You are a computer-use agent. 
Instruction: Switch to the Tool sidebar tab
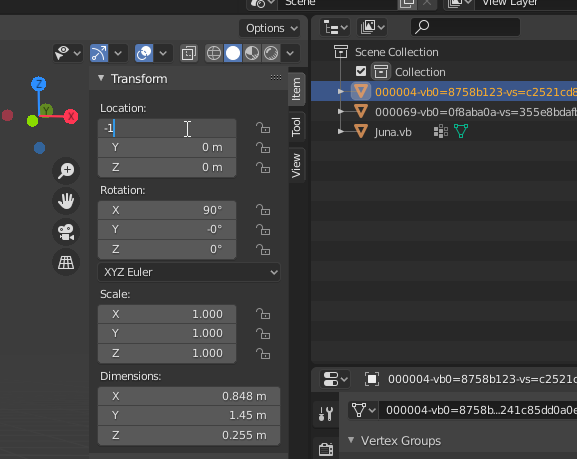tap(297, 127)
